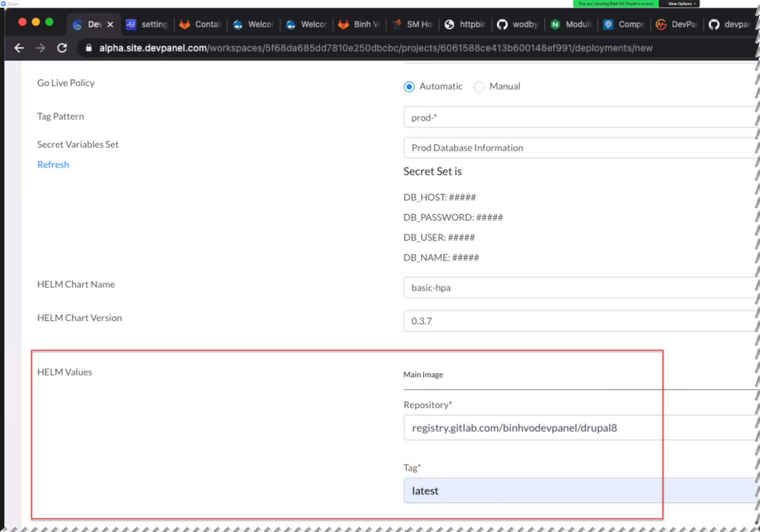This screenshot has height=532, width=760.
Task: Click the Refresh link
Action: point(53,165)
